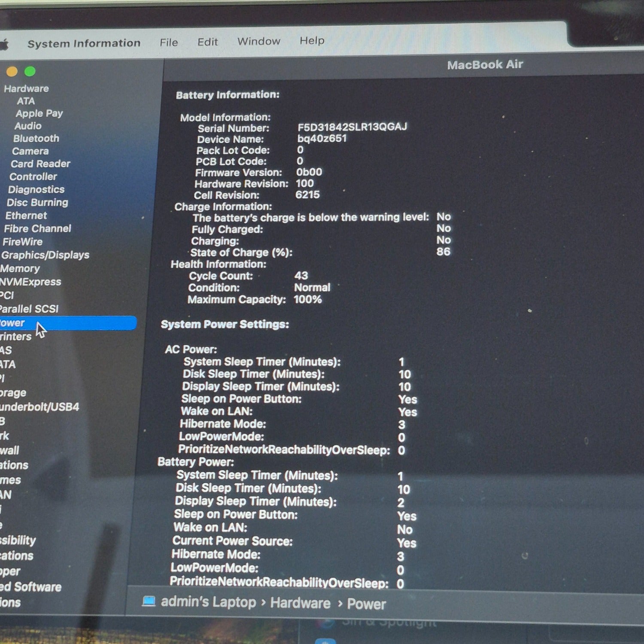Select Disc Burning in the sidebar
This screenshot has height=644, width=644.
(37, 203)
